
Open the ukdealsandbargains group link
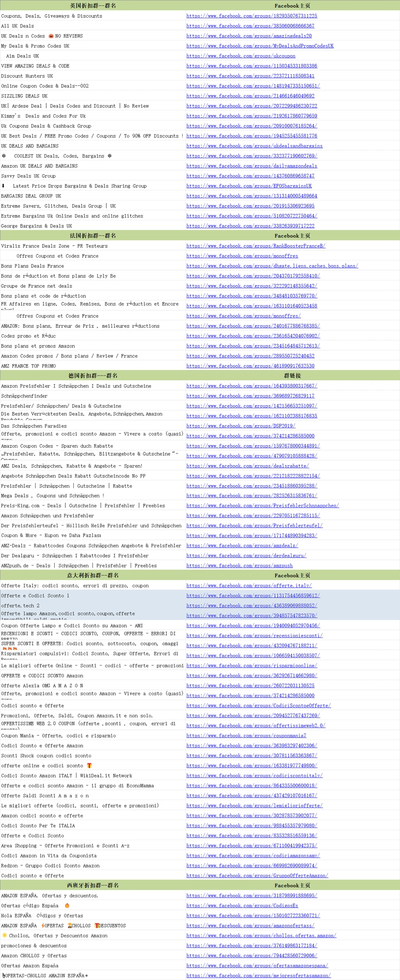[x=255, y=146]
